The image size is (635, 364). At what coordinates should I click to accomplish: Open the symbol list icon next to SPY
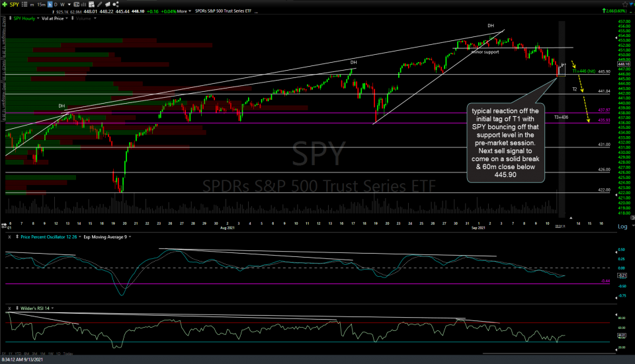[24, 5]
